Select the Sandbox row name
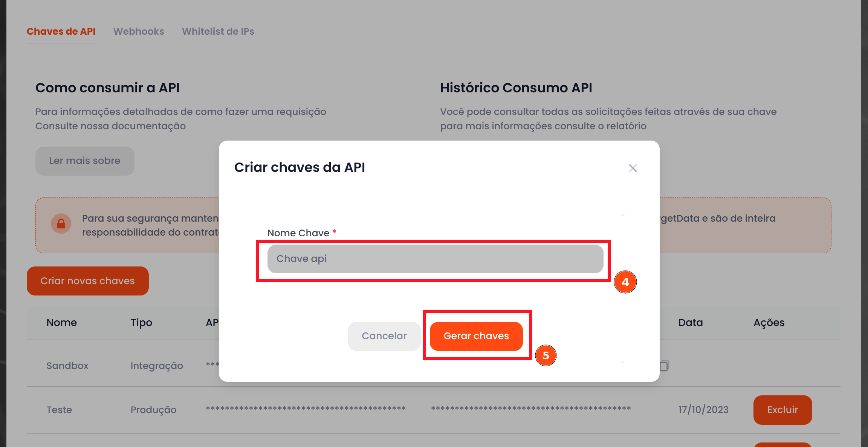 [67, 366]
